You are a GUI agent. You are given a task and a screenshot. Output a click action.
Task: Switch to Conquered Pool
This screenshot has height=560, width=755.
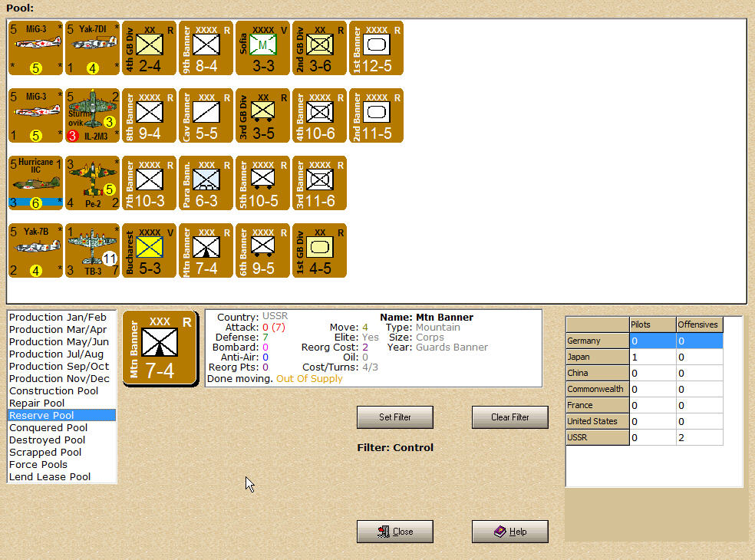[61, 428]
